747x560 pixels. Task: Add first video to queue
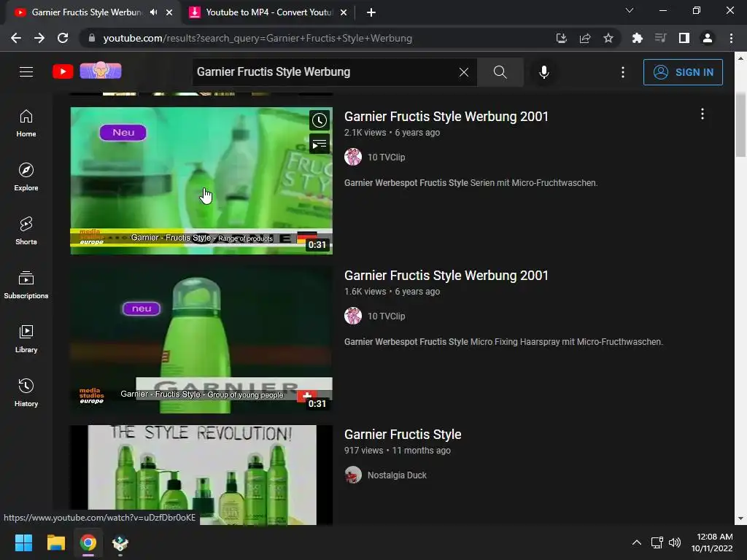[320, 143]
